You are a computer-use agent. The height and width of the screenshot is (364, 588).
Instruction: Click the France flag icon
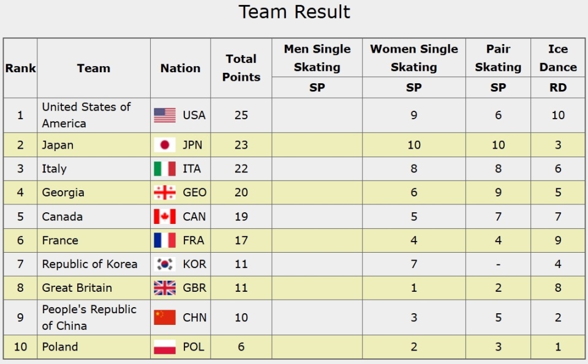coord(165,240)
